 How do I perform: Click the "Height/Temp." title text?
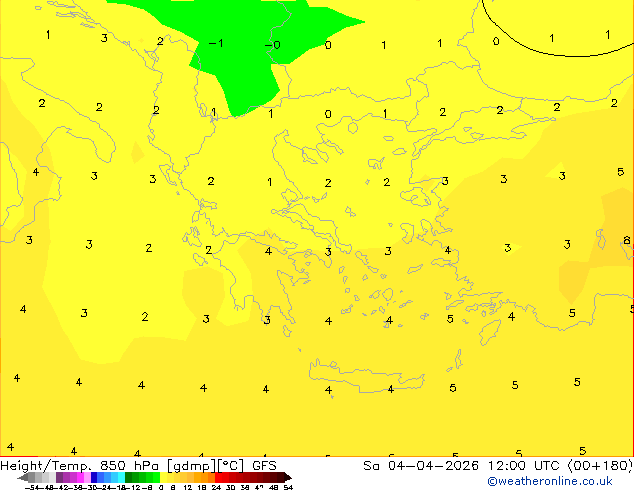pos(46,466)
